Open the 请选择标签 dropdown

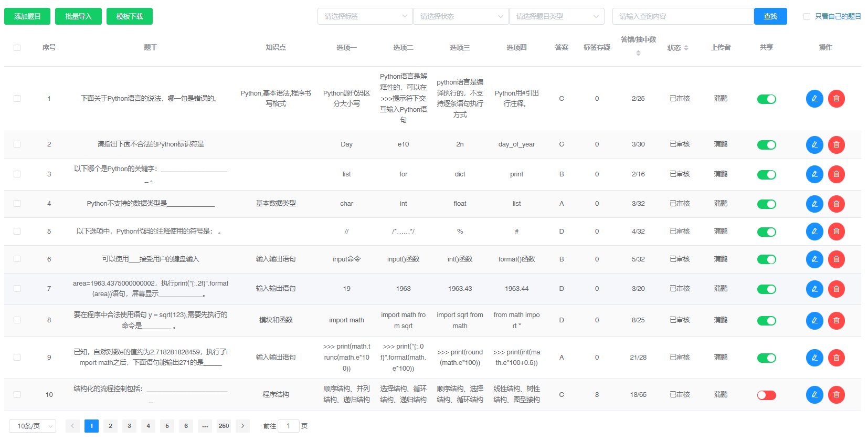(x=365, y=16)
